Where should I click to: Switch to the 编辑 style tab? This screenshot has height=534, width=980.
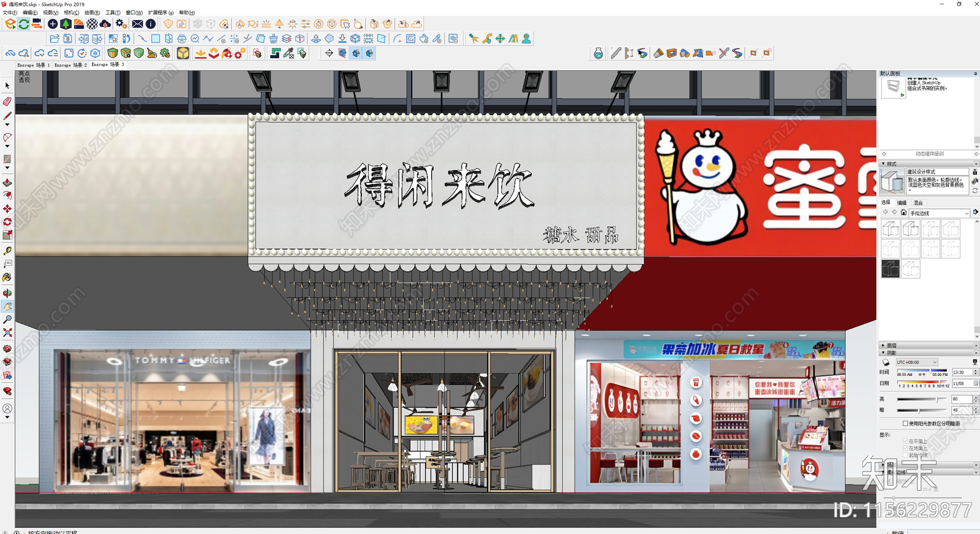pos(902,203)
